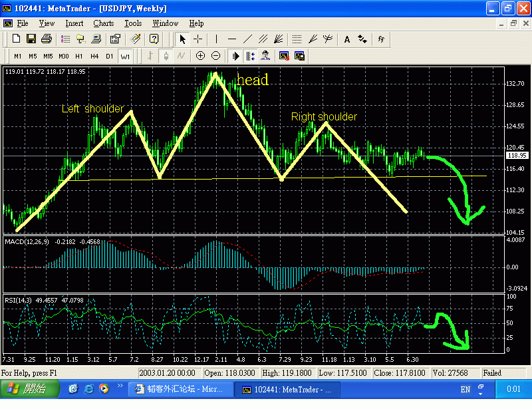
Task: Toggle the chart auto scroll button
Action: [x=235, y=56]
